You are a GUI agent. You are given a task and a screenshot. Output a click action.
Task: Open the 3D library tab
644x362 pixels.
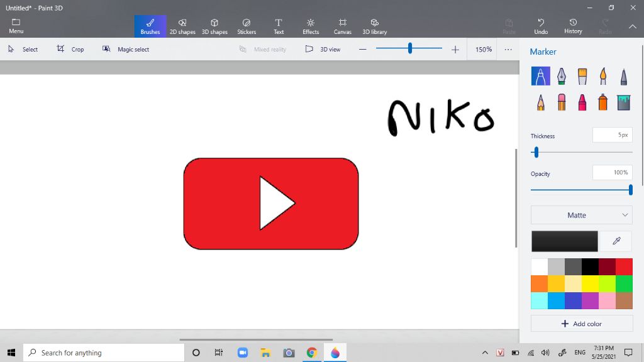click(375, 26)
